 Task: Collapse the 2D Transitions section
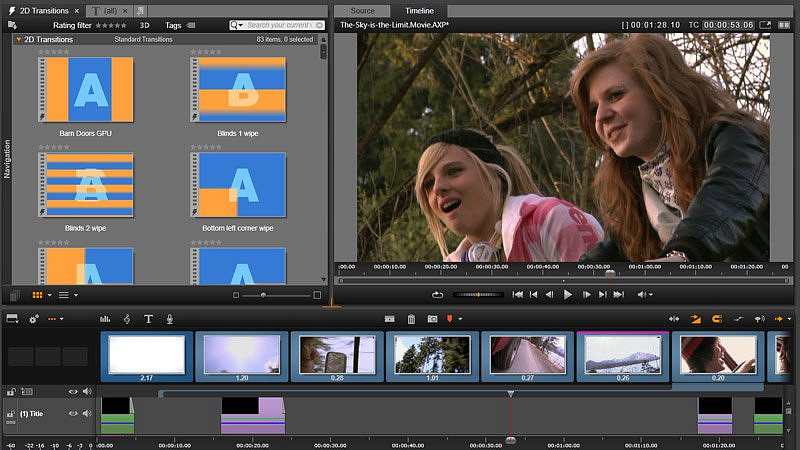pos(18,39)
